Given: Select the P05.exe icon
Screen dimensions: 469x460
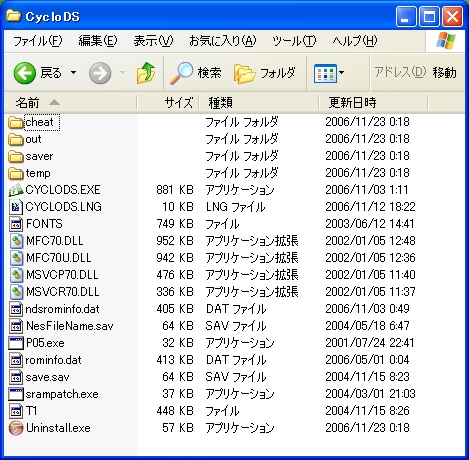Looking at the screenshot, I should [16, 343].
